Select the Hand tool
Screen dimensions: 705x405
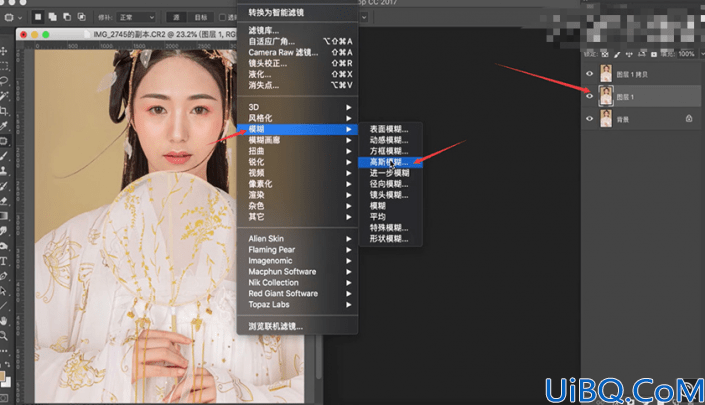point(4,321)
